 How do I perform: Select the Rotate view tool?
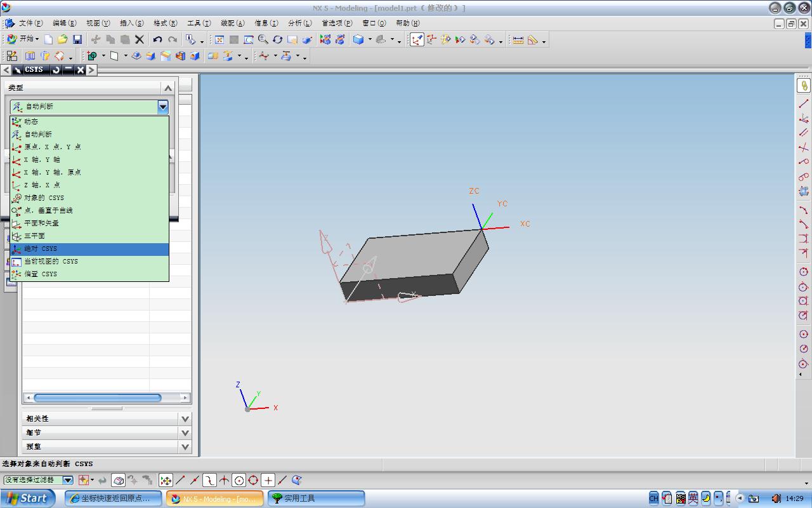(277, 39)
